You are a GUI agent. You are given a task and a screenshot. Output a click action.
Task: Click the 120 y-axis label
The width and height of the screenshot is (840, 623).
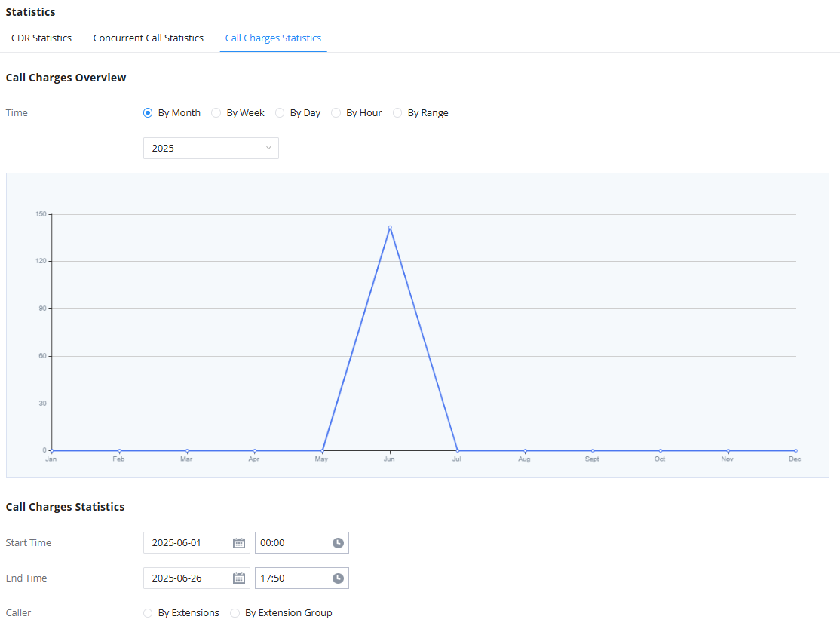(x=41, y=261)
